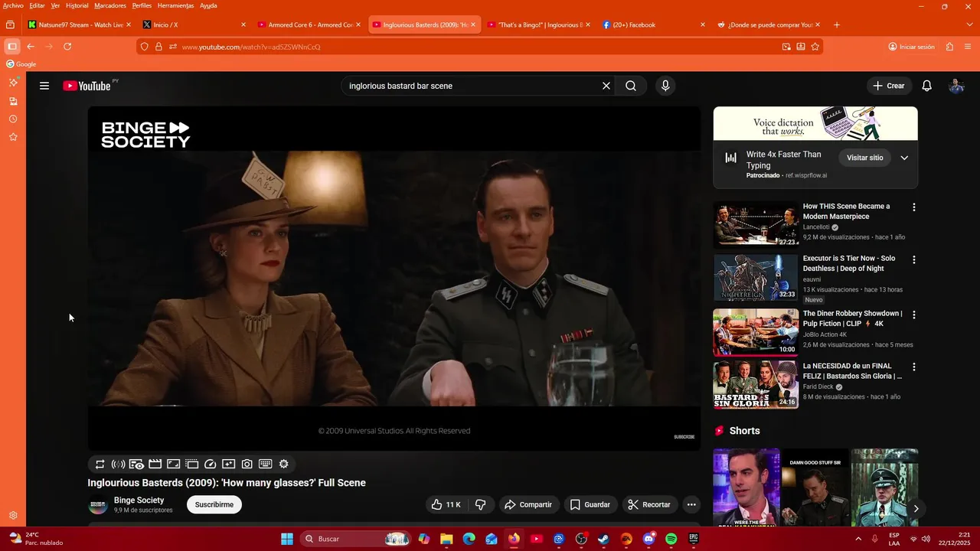Open the YouTube account avatar menu
The width and height of the screenshot is (980, 551).
pos(956,86)
